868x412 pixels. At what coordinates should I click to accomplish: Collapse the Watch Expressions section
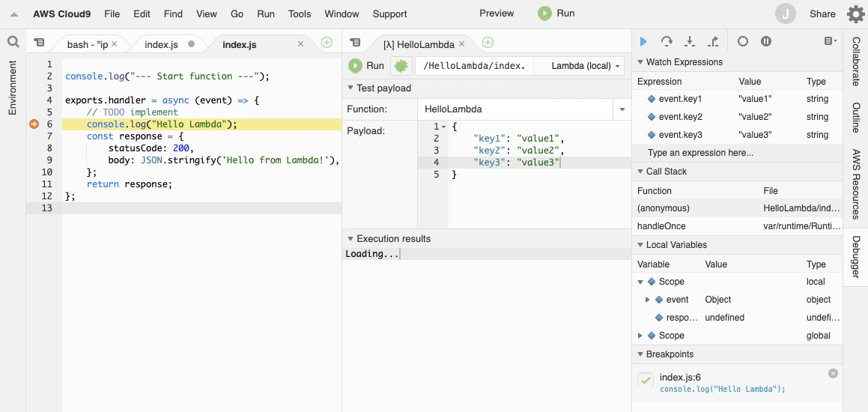click(640, 62)
